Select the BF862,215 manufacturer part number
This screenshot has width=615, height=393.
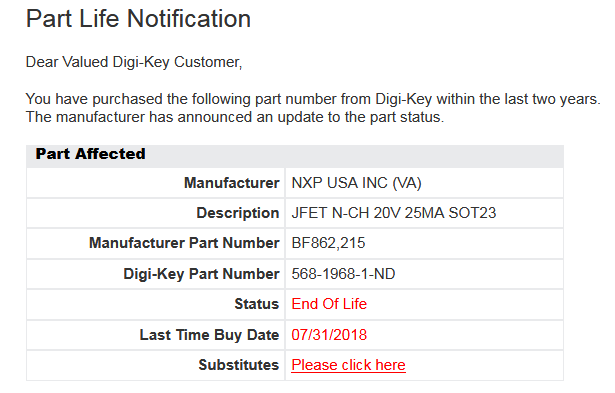pyautogui.click(x=328, y=243)
